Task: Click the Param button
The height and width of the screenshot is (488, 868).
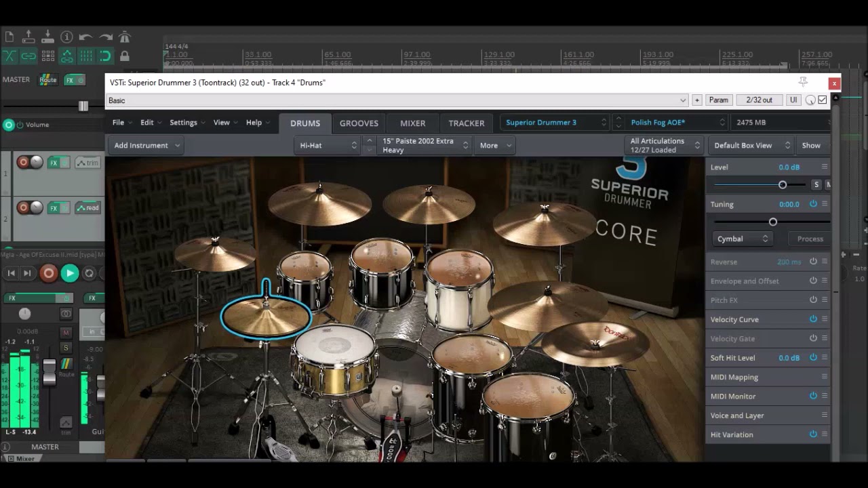Action: [x=718, y=100]
